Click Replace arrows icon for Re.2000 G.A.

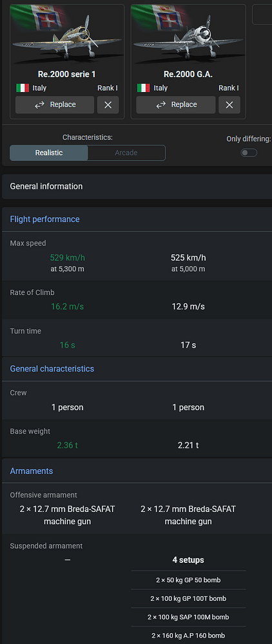tap(160, 105)
